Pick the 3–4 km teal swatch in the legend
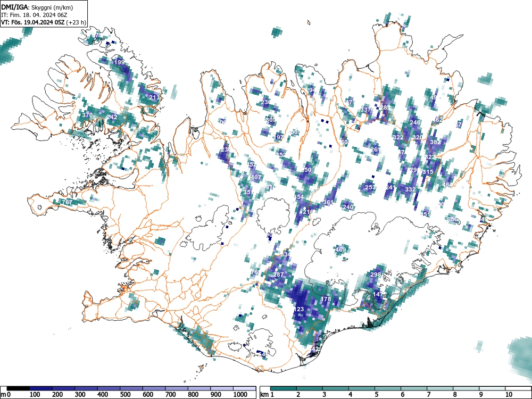Viewport: 532px width, 399px height. coord(336,388)
